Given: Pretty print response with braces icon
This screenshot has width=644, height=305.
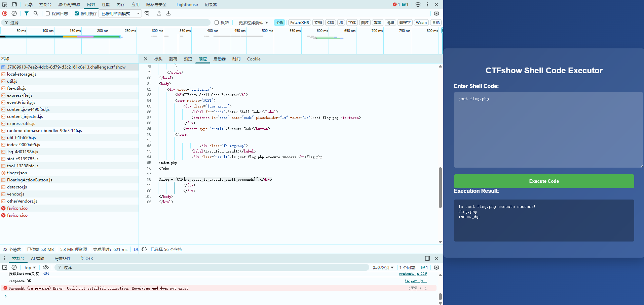Looking at the screenshot, I should pos(144,249).
